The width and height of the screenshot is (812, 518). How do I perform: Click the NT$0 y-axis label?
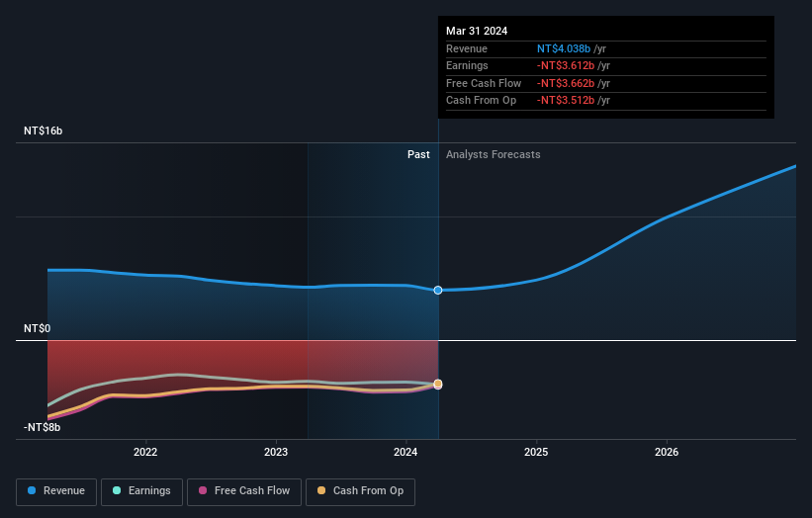38,328
